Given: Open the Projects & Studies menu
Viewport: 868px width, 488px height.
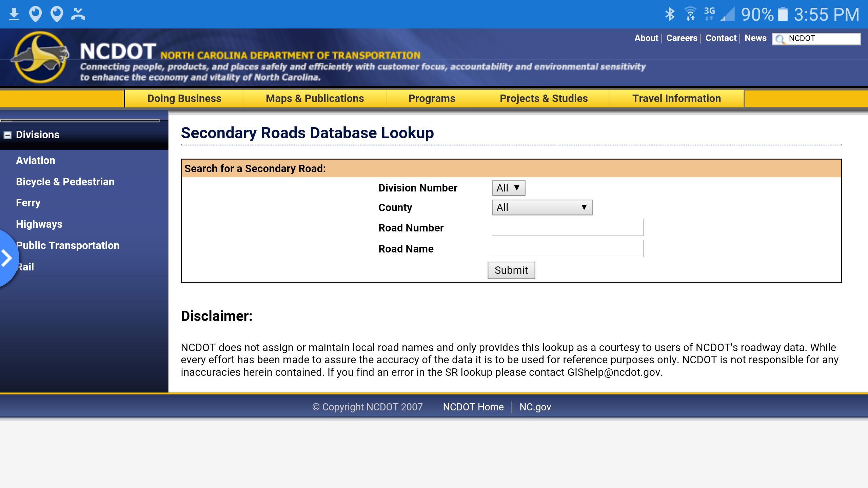Looking at the screenshot, I should click(544, 98).
